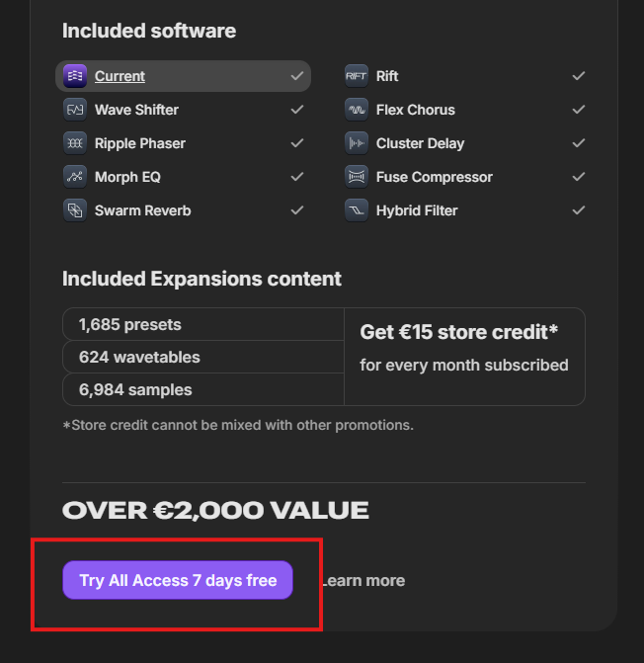Click the Current synth icon
This screenshot has height=663, width=644.
coord(75,76)
